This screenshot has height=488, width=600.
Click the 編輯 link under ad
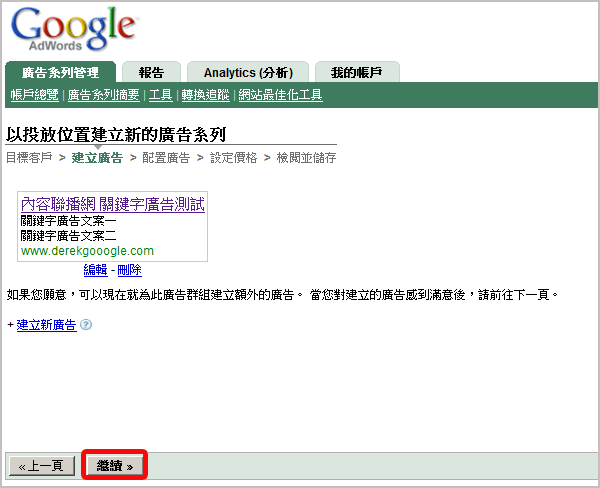coord(96,270)
